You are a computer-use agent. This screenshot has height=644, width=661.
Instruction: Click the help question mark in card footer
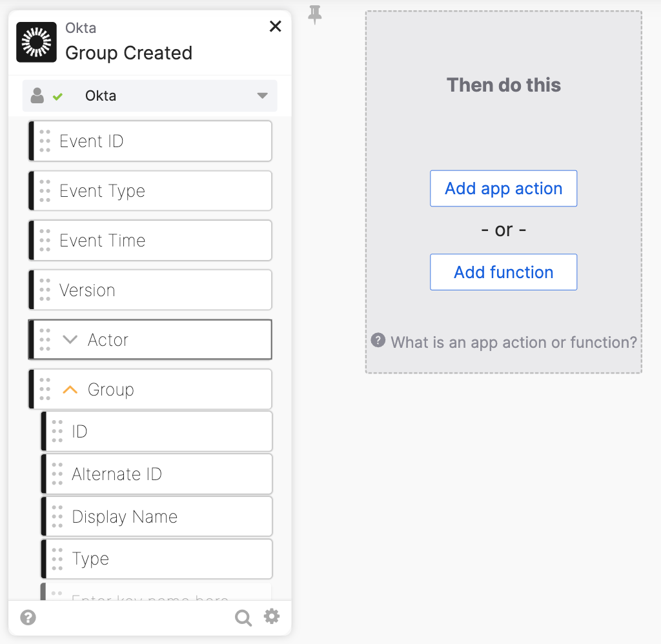(x=28, y=618)
